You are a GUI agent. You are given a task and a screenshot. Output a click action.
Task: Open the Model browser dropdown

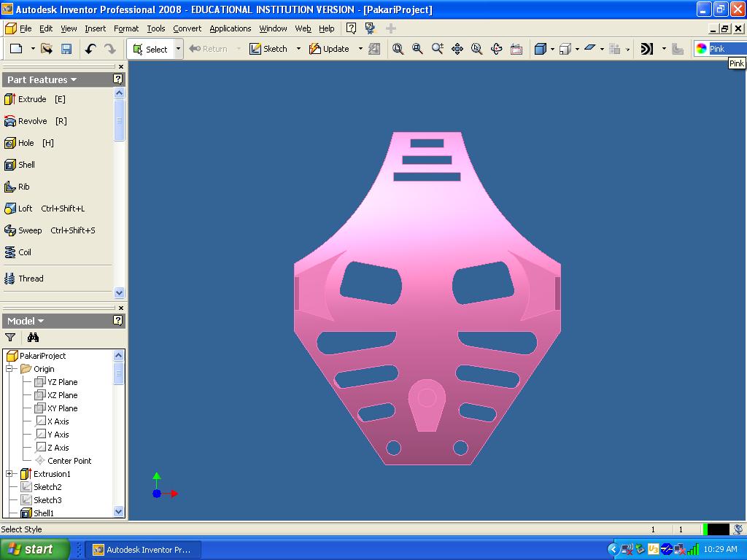coord(26,321)
